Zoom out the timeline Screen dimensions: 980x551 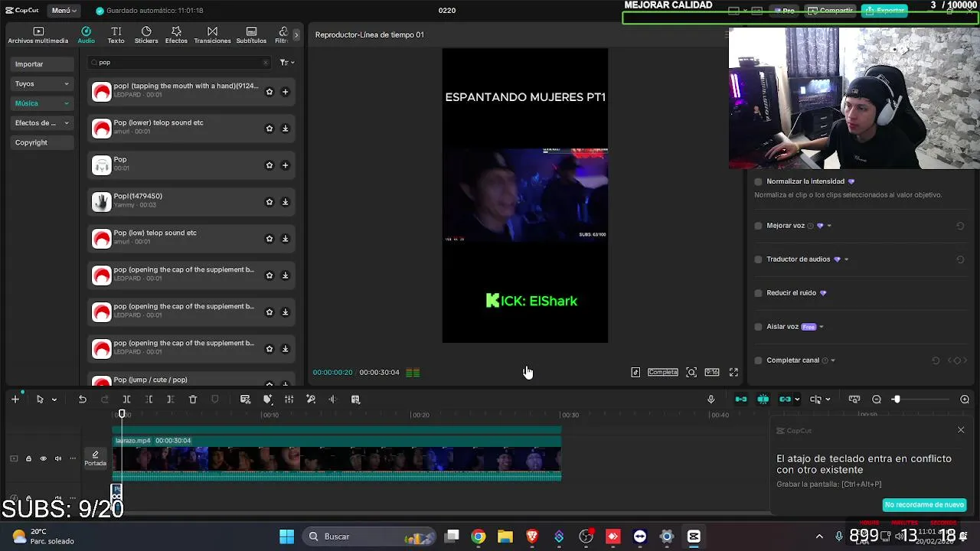pyautogui.click(x=877, y=399)
